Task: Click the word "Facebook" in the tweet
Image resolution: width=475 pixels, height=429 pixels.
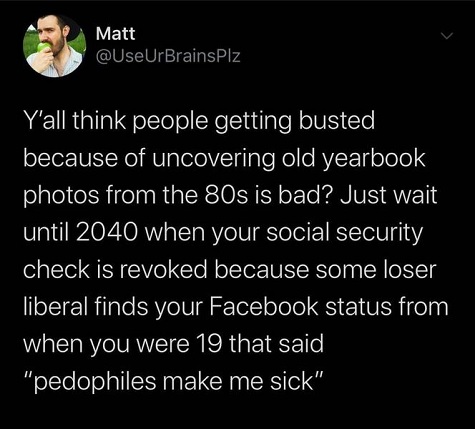Action: click(264, 307)
